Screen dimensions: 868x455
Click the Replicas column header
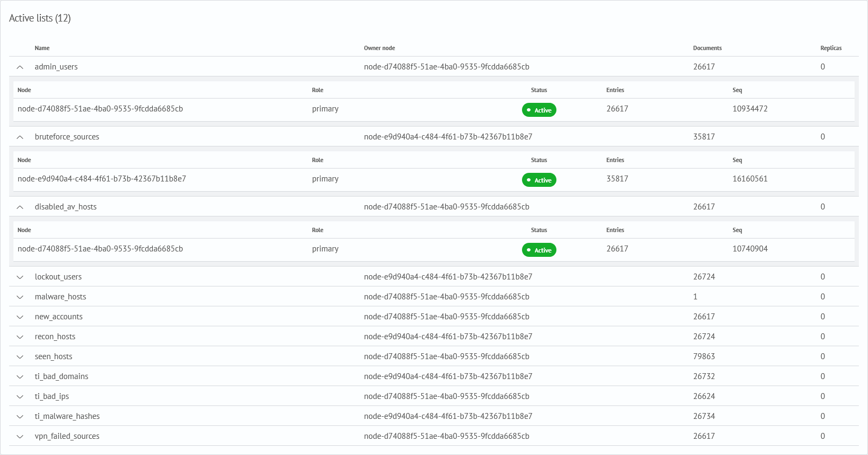[831, 48]
